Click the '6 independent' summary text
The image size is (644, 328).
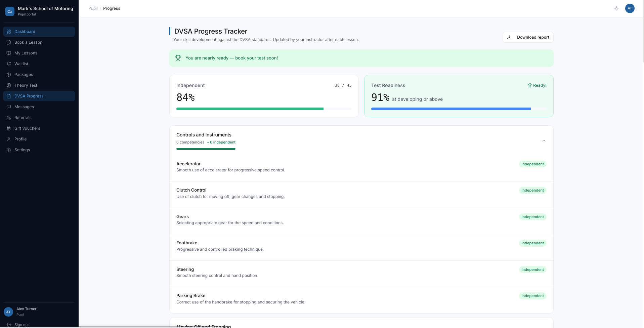[x=223, y=142]
